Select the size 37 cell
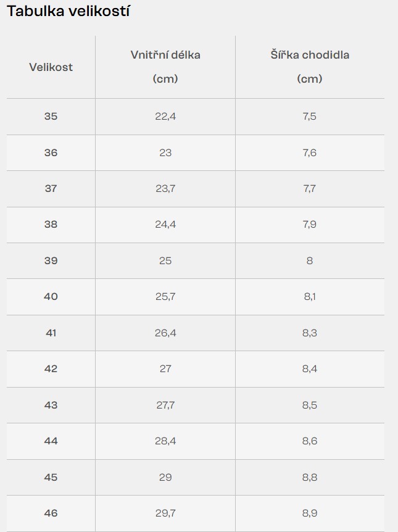Viewport: 398px width, 532px height. pyautogui.click(x=51, y=188)
